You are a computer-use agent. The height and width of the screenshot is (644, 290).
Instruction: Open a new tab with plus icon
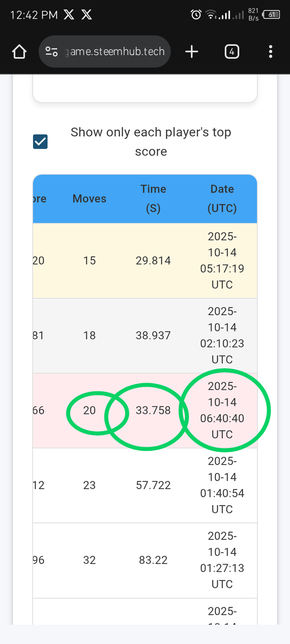(x=192, y=52)
